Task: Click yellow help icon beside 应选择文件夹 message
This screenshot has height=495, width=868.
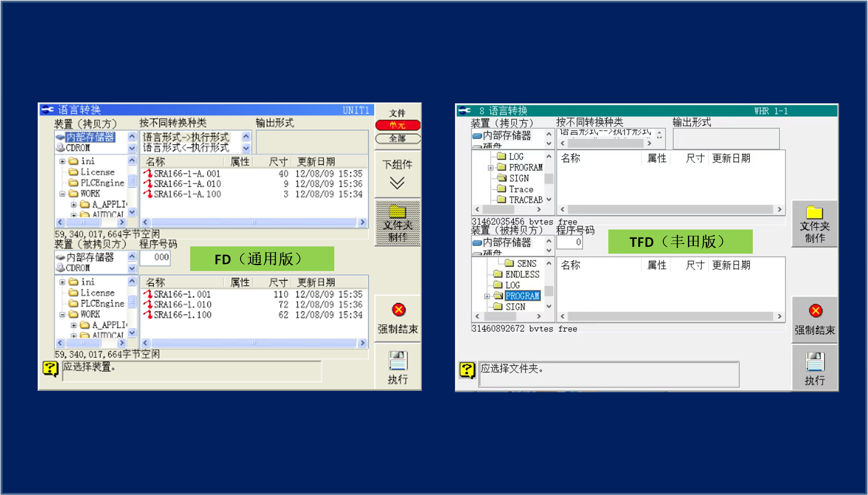Action: pos(467,370)
